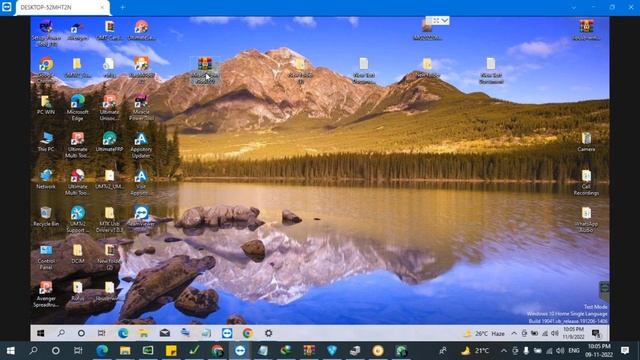The image size is (640, 360).
Task: Open the local Action Center notification icon
Action: click(625, 351)
